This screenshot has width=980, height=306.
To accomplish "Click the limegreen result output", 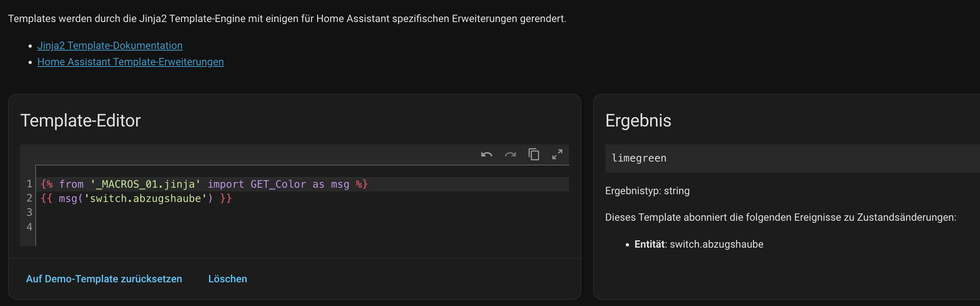I will coord(639,158).
